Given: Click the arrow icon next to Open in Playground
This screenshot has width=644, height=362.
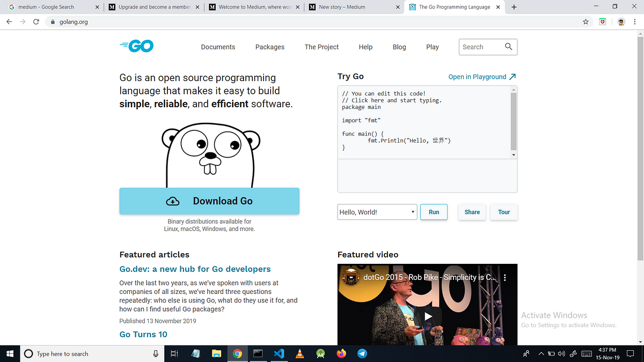Looking at the screenshot, I should [513, 77].
